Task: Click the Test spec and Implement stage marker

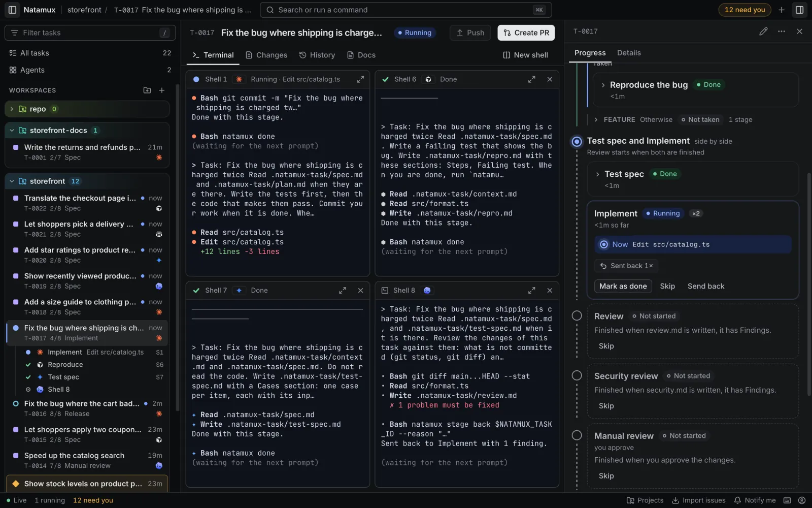Action: pos(577,141)
